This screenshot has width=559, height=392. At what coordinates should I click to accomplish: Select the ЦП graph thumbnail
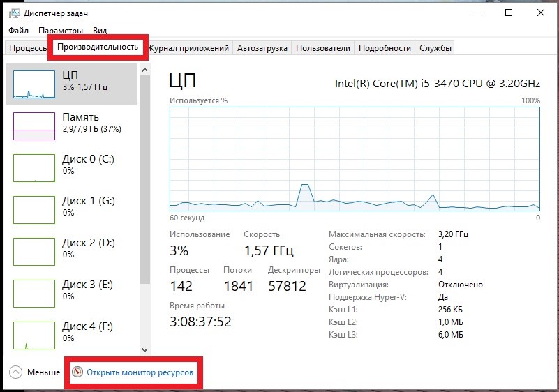(x=34, y=84)
